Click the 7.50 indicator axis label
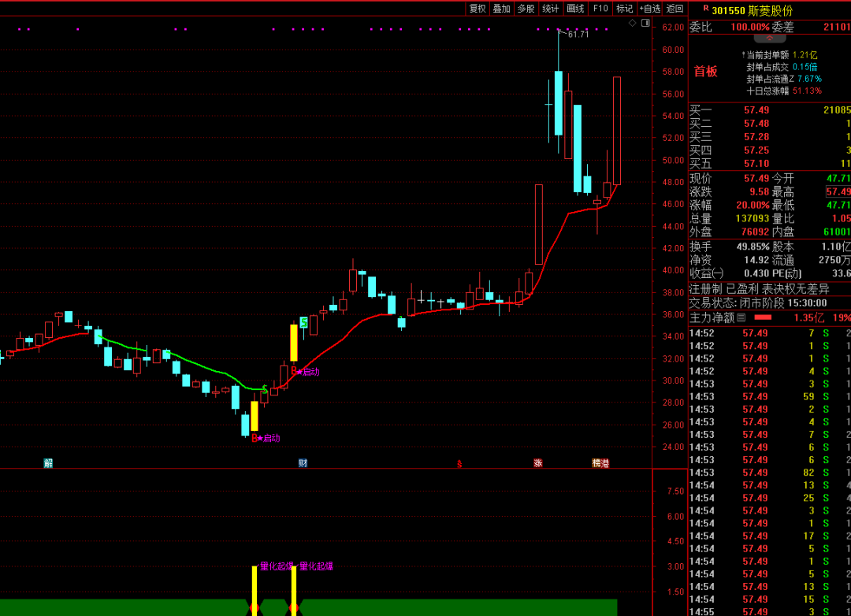Viewport: 851px width, 616px height. 676,492
